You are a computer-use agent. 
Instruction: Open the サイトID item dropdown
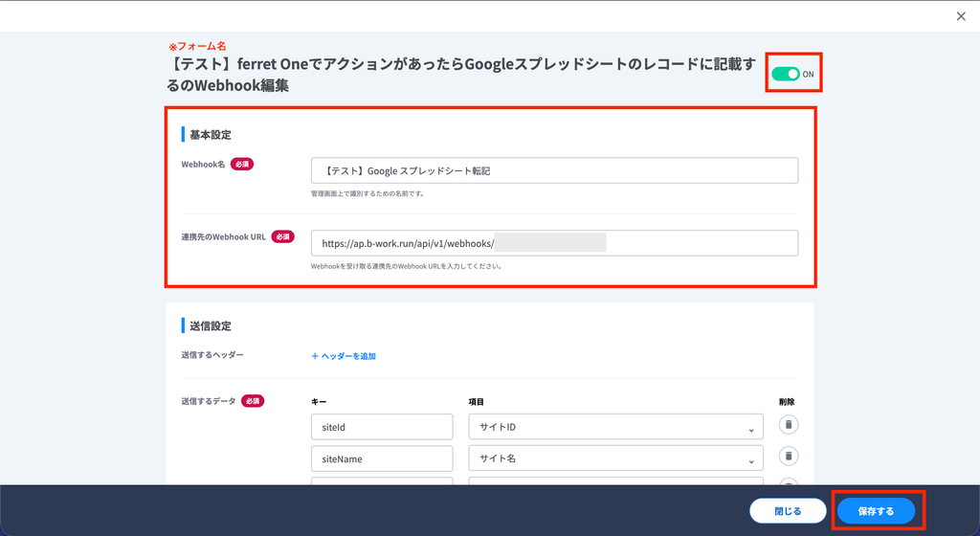click(615, 427)
